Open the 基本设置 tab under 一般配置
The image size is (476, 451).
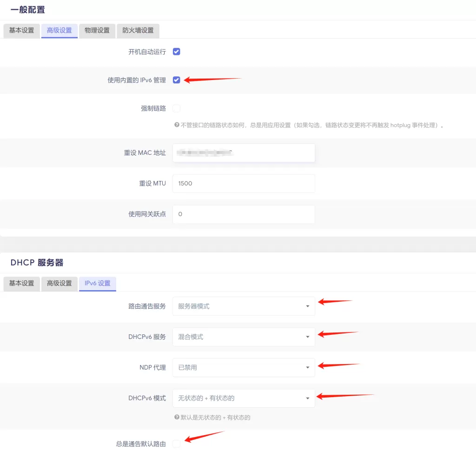(x=21, y=31)
